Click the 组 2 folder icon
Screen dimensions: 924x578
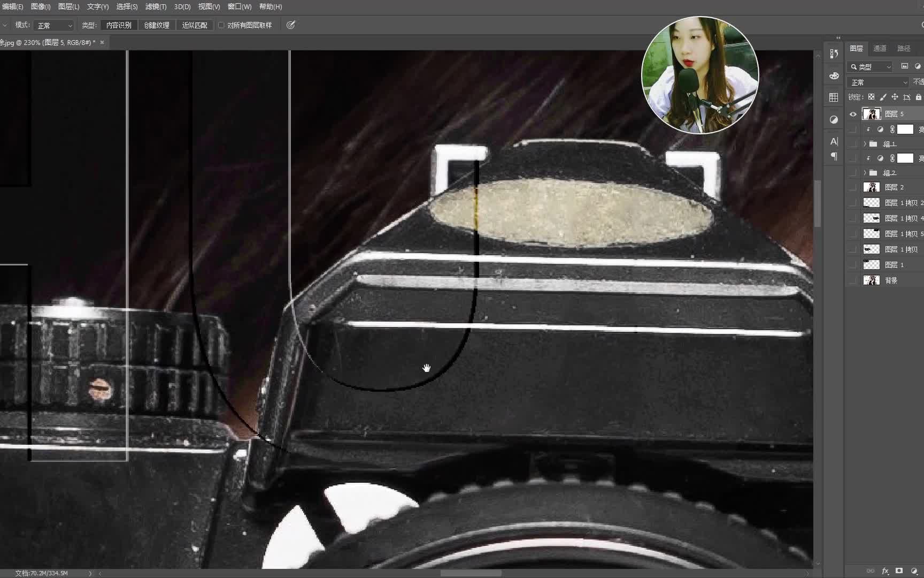point(873,172)
